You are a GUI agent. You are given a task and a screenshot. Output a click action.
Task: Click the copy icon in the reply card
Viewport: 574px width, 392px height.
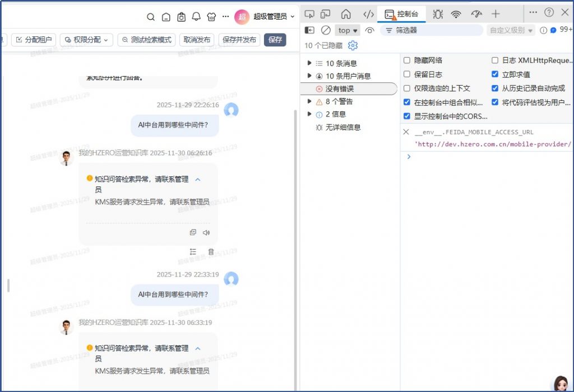[193, 232]
